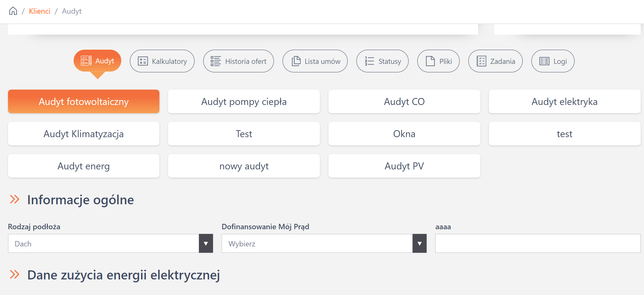
Task: Click the Statusy numbered list icon
Action: click(x=369, y=61)
